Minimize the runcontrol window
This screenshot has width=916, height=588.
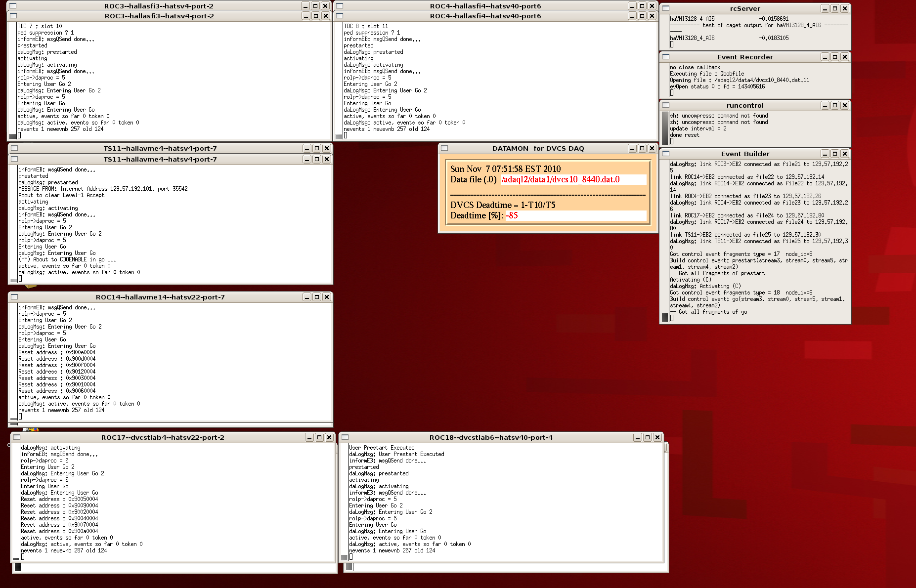pyautogui.click(x=825, y=105)
